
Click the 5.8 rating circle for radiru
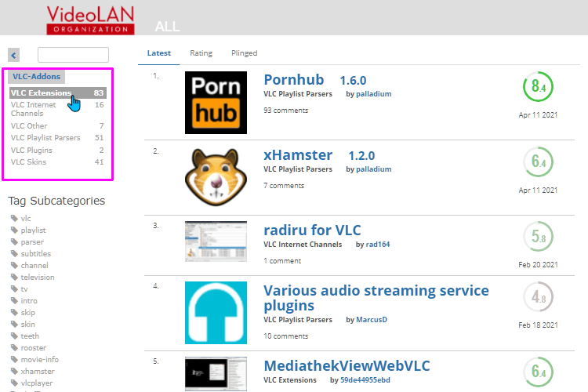coord(538,236)
